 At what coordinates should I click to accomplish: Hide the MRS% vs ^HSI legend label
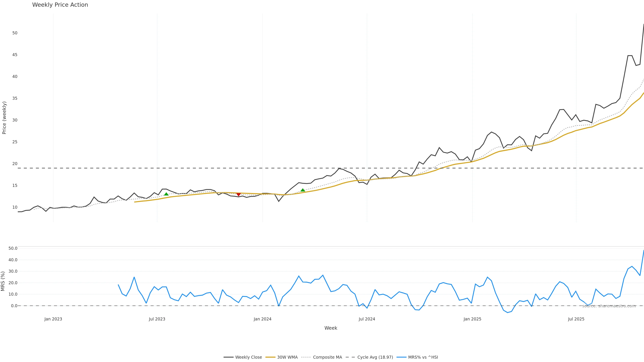coord(423,357)
